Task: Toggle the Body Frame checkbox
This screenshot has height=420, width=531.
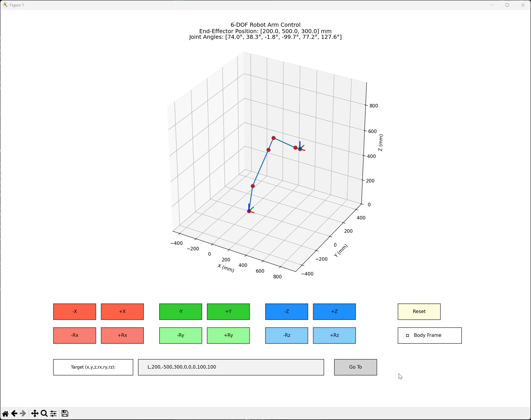Action: pyautogui.click(x=407, y=335)
